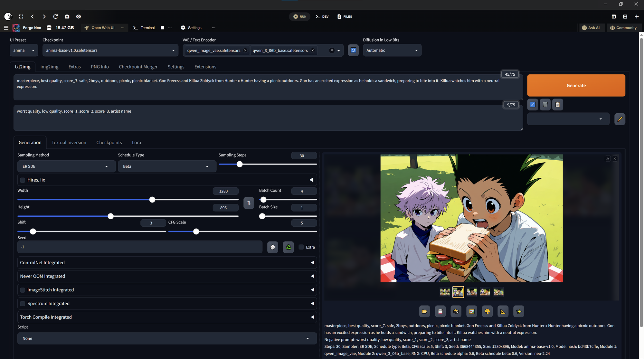Viewport: 644px width, 359px height.
Task: Enable Spectrum Integrated checkbox
Action: pos(23,304)
